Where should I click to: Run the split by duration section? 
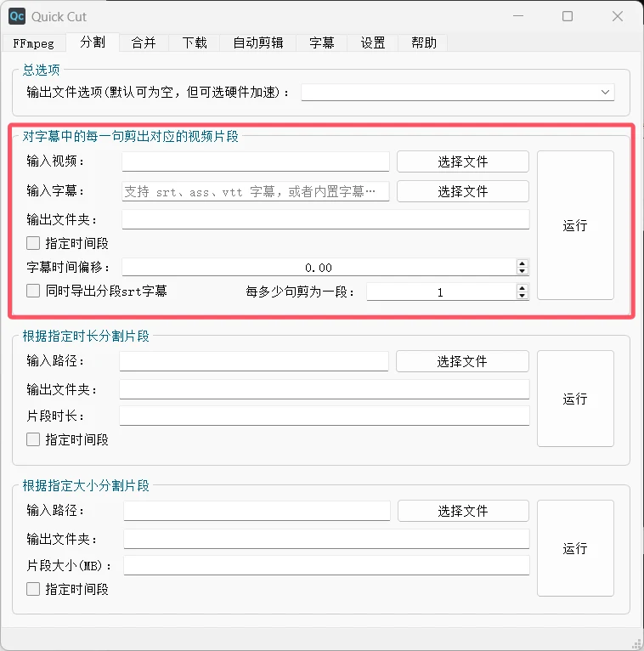coord(575,399)
